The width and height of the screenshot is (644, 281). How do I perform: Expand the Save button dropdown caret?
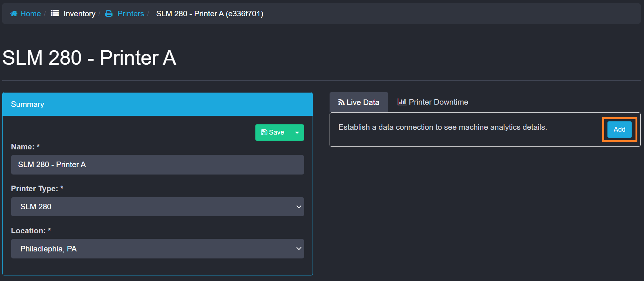[x=297, y=132]
